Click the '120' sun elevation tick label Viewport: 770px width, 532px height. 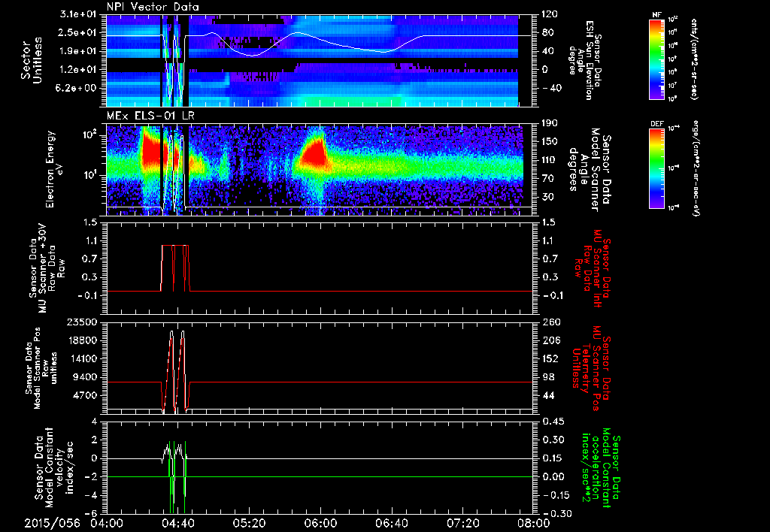point(550,15)
